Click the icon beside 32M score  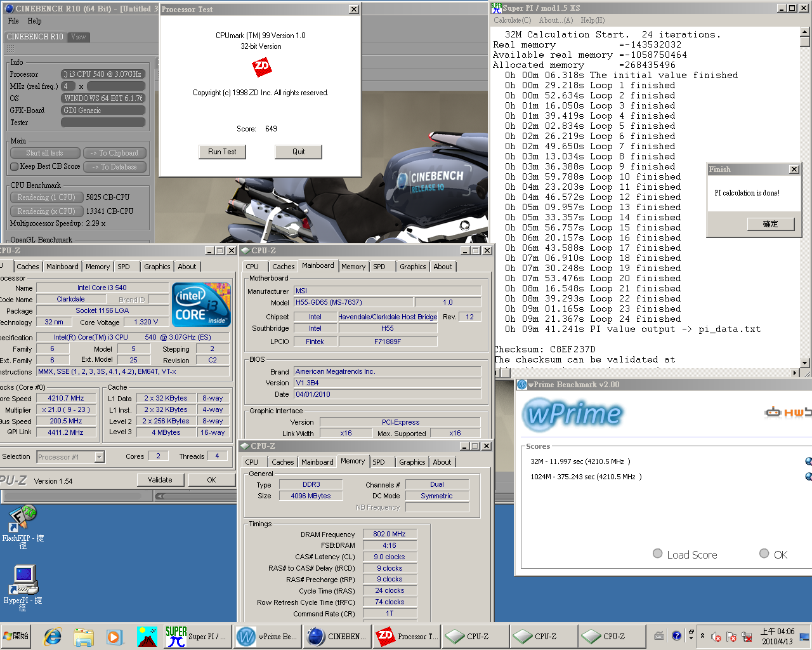pos(808,461)
